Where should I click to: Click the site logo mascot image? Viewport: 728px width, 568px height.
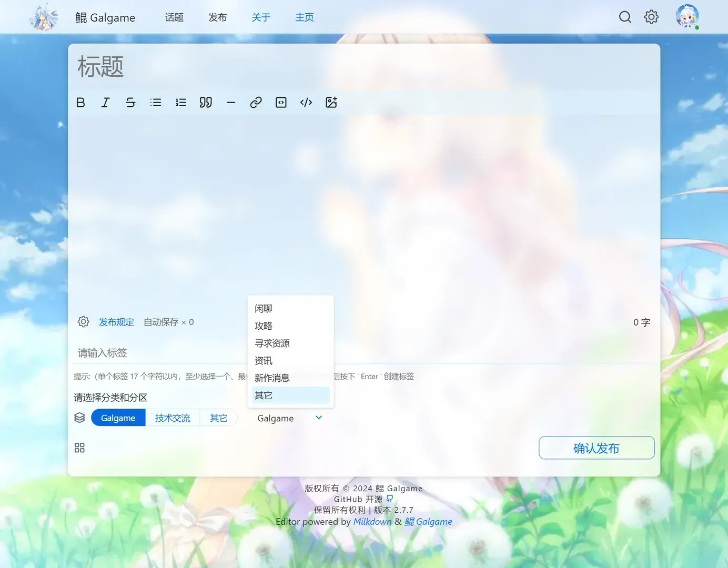pyautogui.click(x=44, y=17)
